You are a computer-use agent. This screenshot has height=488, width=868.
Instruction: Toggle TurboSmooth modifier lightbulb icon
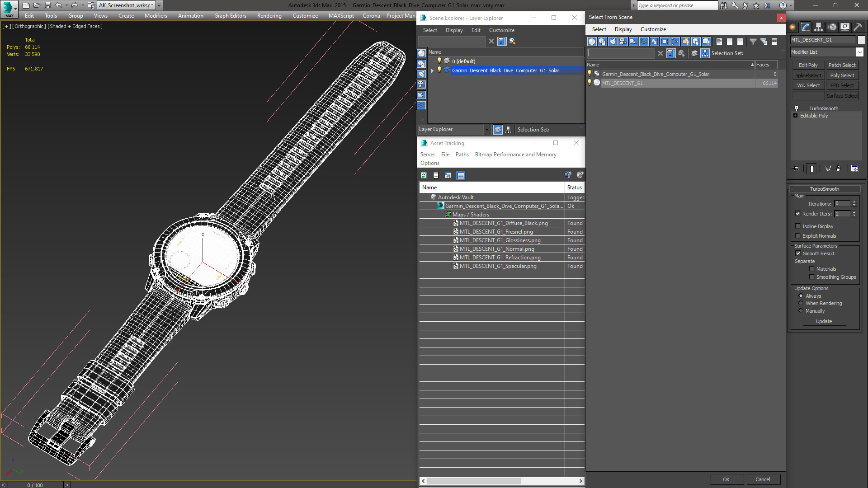coord(797,108)
